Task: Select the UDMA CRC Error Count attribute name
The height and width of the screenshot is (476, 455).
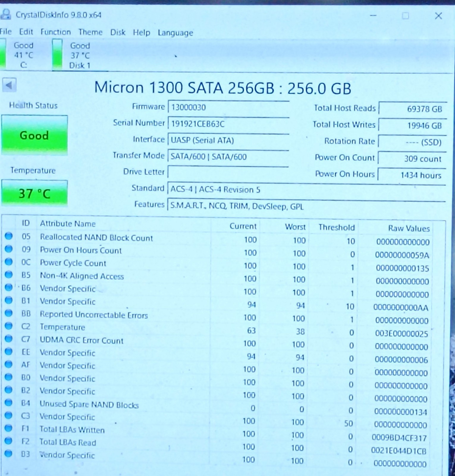Action: [81, 340]
